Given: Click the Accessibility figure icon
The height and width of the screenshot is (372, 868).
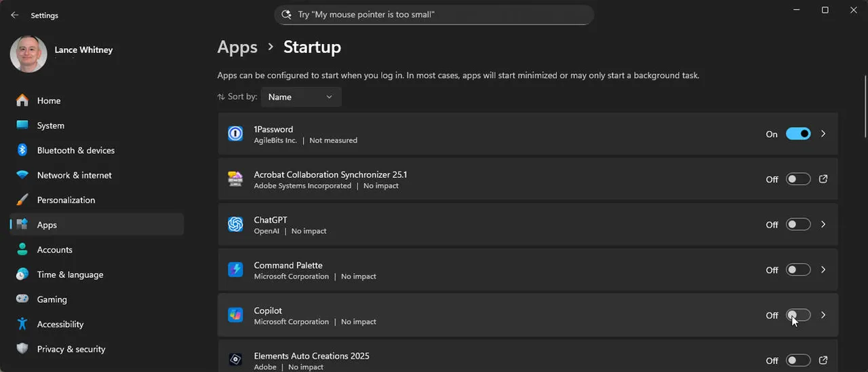Looking at the screenshot, I should [x=22, y=324].
